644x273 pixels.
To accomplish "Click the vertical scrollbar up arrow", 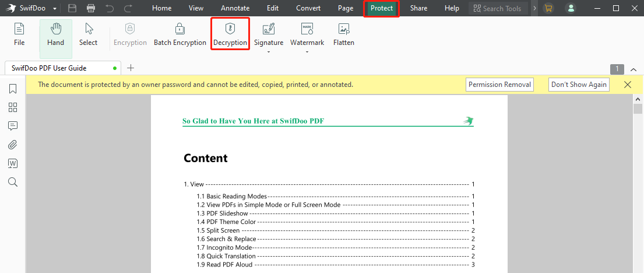I will (x=638, y=99).
